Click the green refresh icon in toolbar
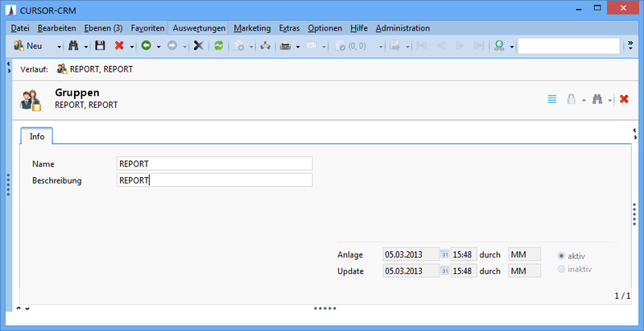Image resolution: width=644 pixels, height=331 pixels. point(218,47)
